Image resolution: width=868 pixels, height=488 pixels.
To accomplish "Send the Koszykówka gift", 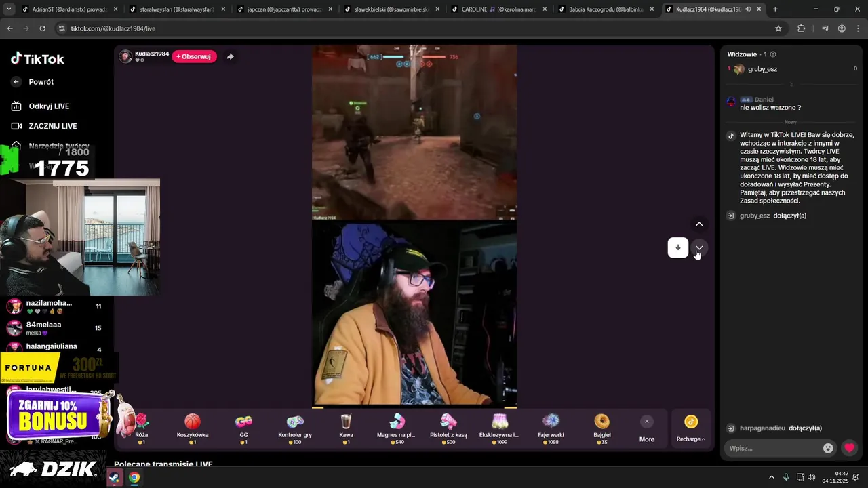I will coord(193,429).
